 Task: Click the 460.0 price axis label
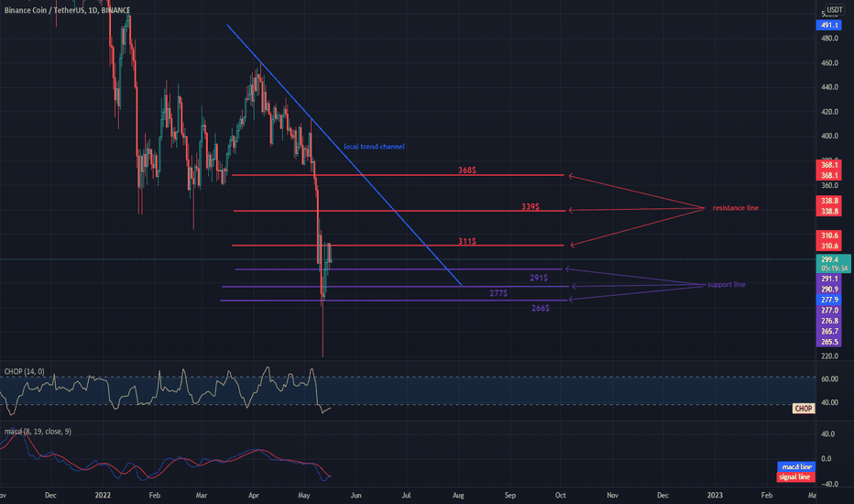(x=829, y=62)
